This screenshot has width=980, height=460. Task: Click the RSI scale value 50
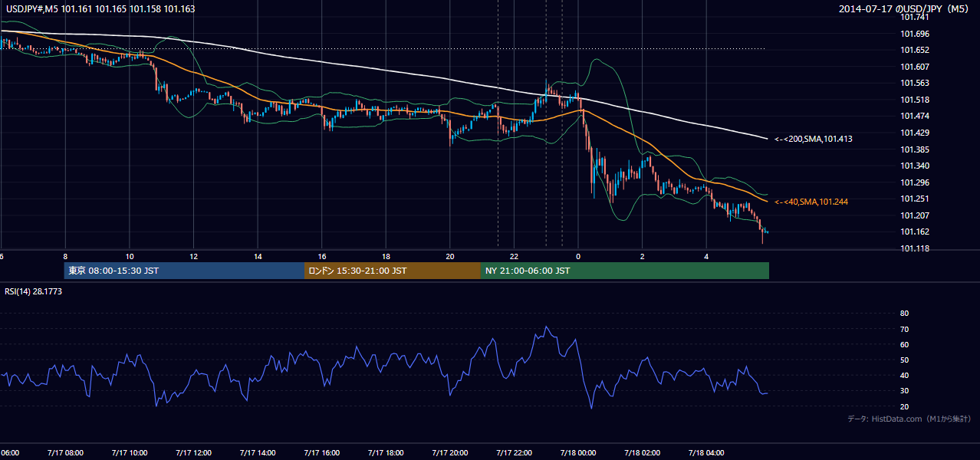[904, 360]
